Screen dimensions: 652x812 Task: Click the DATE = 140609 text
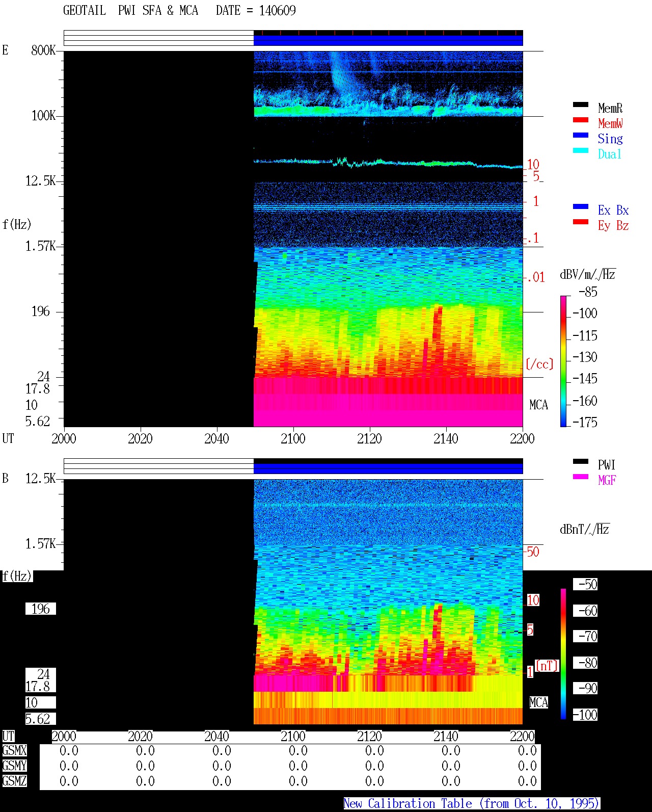[256, 11]
